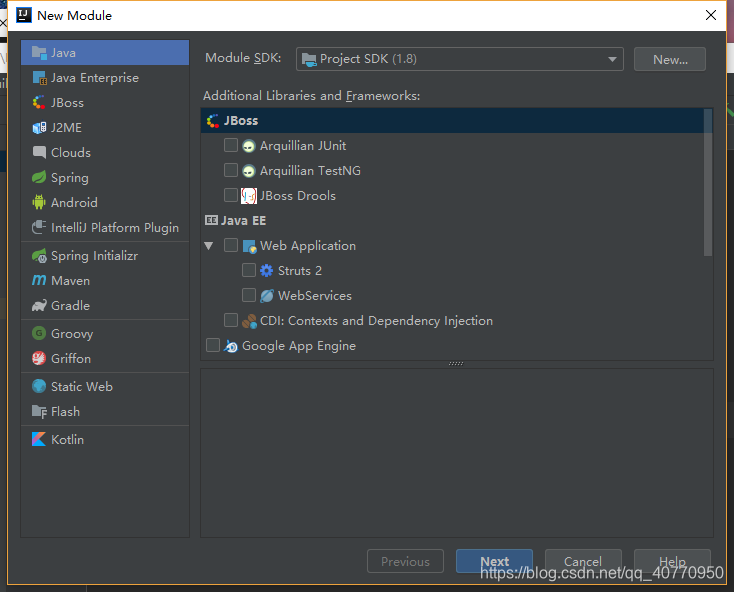The width and height of the screenshot is (734, 592).
Task: Select the Spring leaf icon
Action: click(39, 177)
